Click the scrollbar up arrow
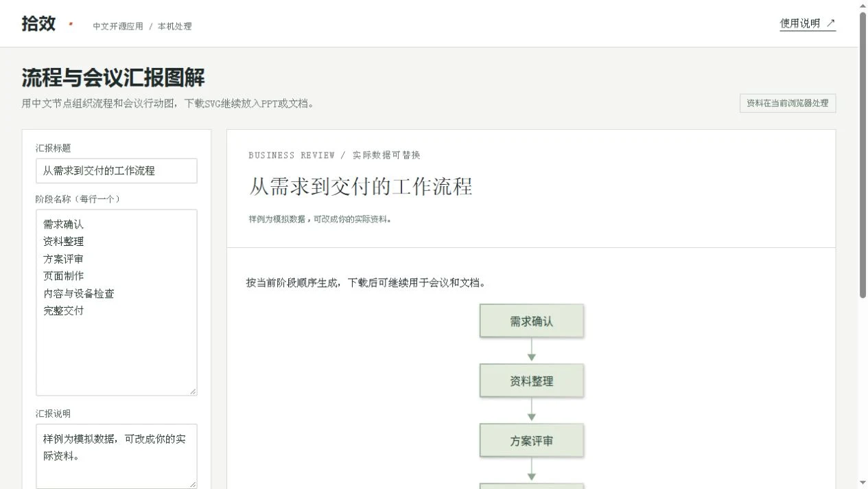 point(863,5)
